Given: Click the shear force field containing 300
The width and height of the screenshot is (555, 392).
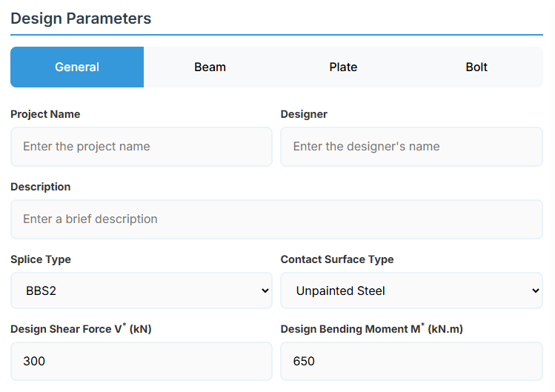Looking at the screenshot, I should pyautogui.click(x=141, y=362).
